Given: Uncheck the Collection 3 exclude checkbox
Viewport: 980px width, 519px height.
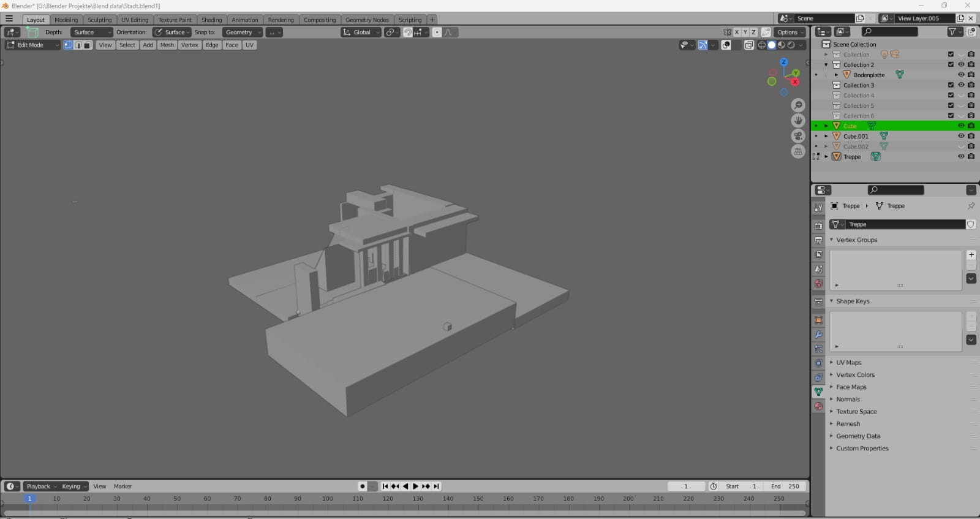Looking at the screenshot, I should pos(951,85).
